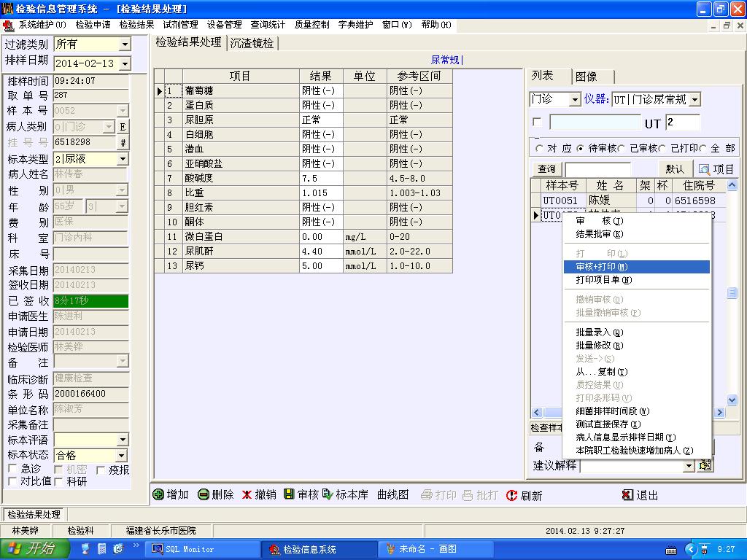Open the 标本评语 dropdown
Image resolution: width=747 pixels, height=560 pixels.
[123, 440]
